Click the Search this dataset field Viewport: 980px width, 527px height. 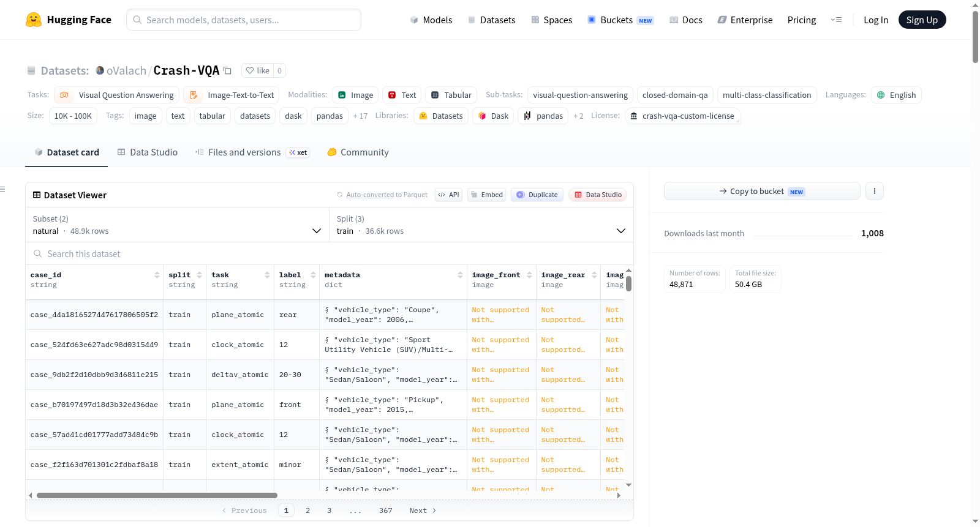tap(330, 253)
